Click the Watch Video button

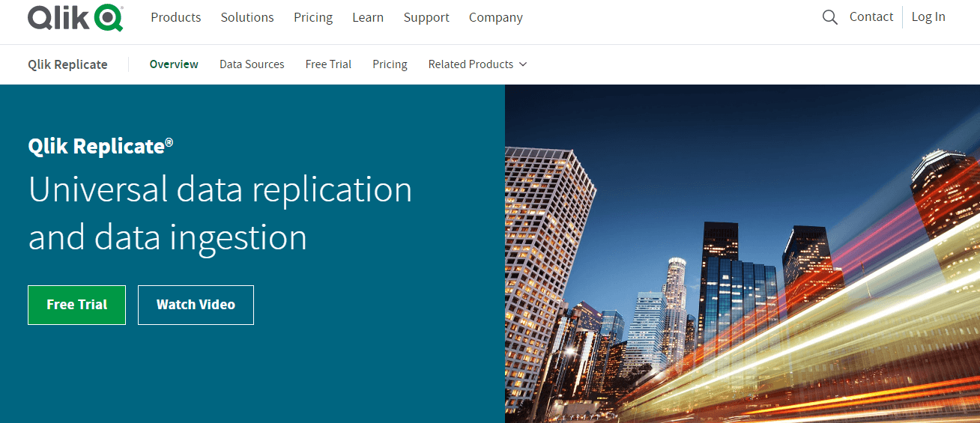click(x=196, y=305)
